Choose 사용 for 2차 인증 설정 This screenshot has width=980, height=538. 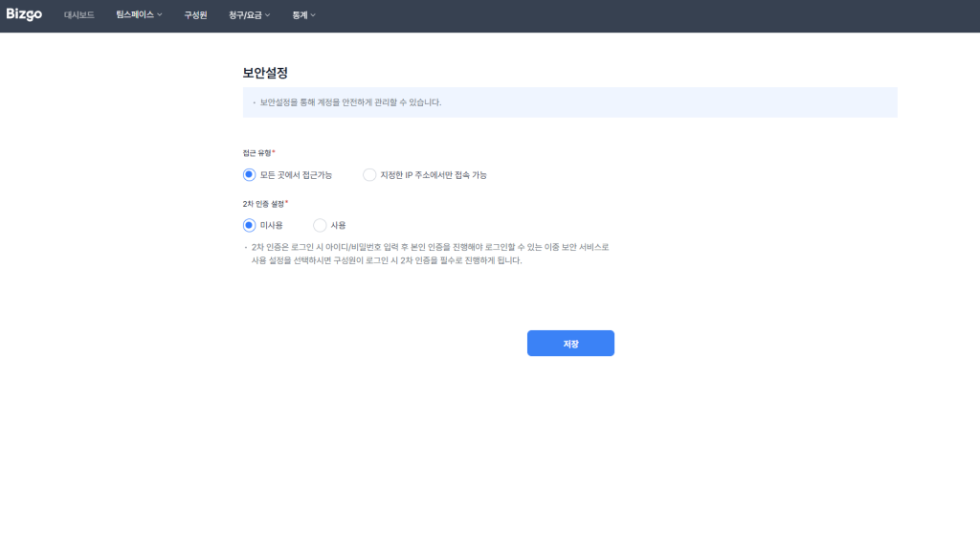pyautogui.click(x=320, y=225)
